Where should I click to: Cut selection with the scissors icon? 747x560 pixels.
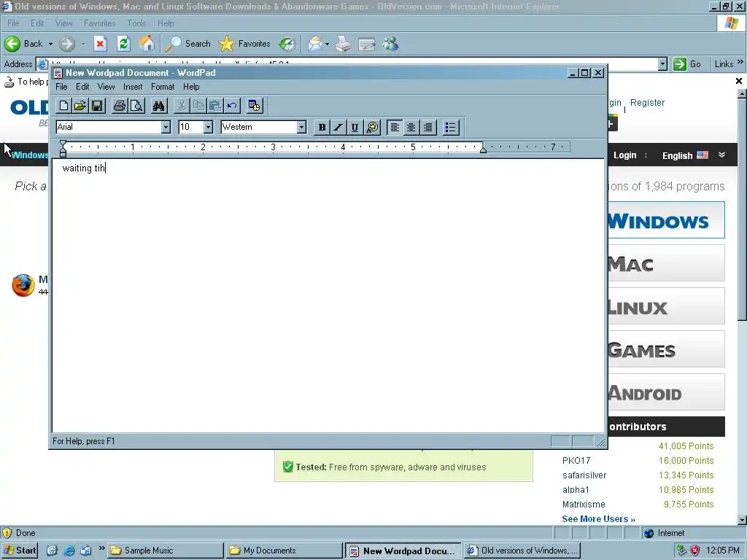pyautogui.click(x=182, y=106)
